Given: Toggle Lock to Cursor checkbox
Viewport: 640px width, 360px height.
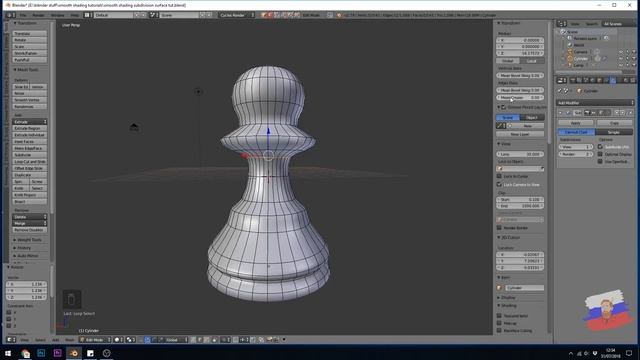Looking at the screenshot, I should [499, 176].
